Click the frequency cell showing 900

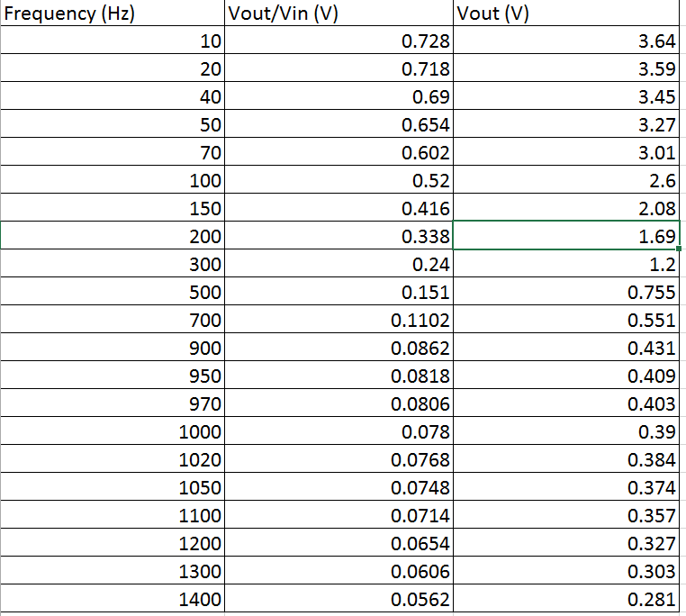pos(112,348)
